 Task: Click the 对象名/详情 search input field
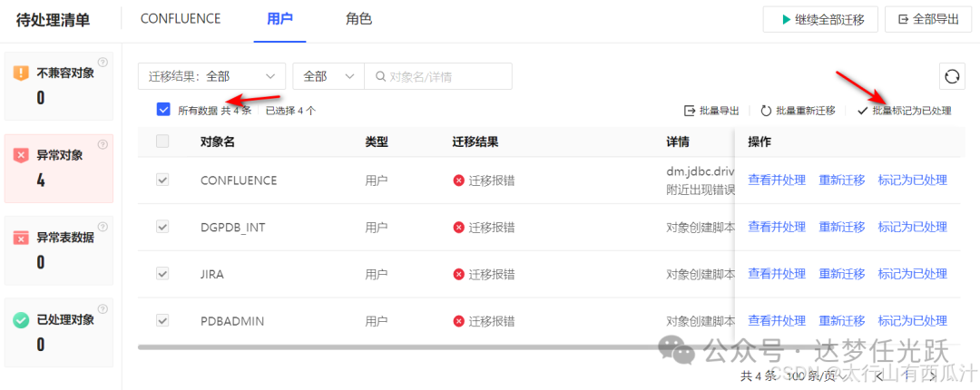(439, 76)
